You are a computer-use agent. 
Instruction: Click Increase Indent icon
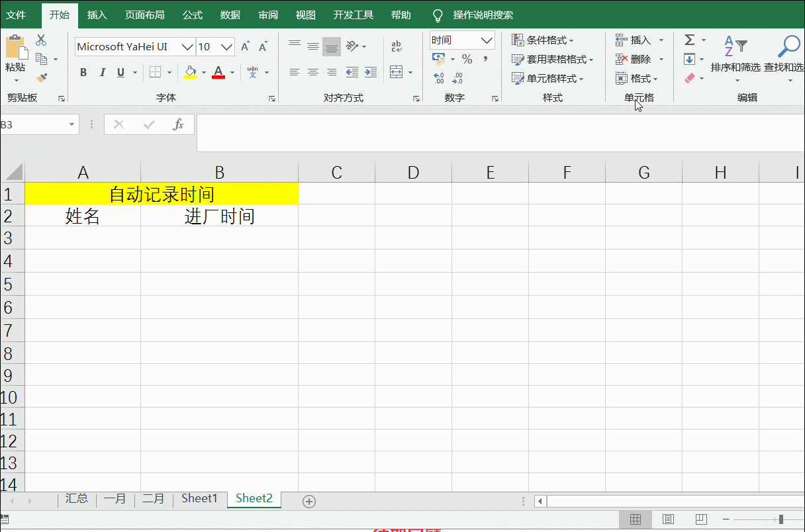371,72
